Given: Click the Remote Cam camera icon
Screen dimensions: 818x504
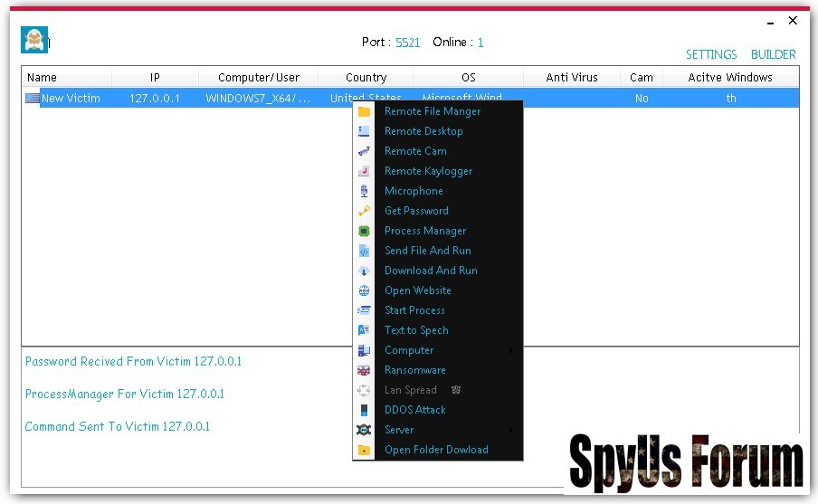Looking at the screenshot, I should 364,151.
